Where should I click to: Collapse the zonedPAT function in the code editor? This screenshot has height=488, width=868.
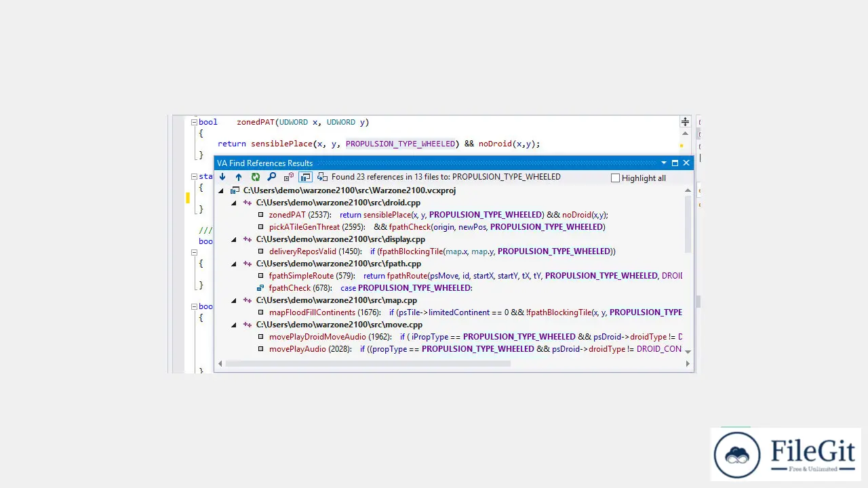coord(194,123)
